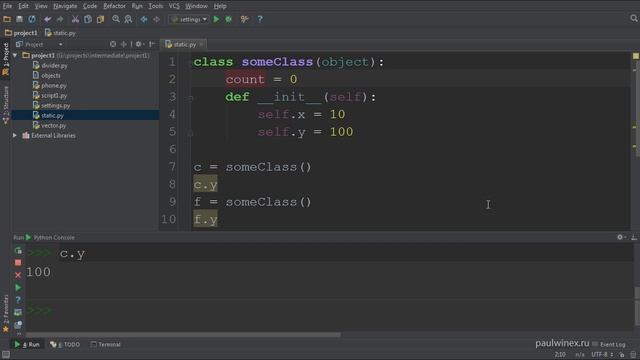Screen dimensions: 640x360
Task: Click the red X close console icon
Action: pyautogui.click(x=18, y=275)
